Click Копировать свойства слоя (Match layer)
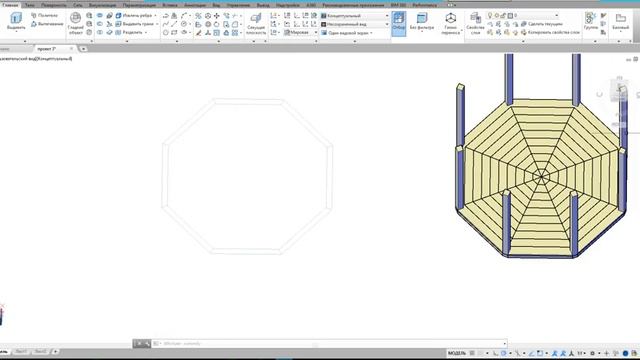 (x=550, y=32)
